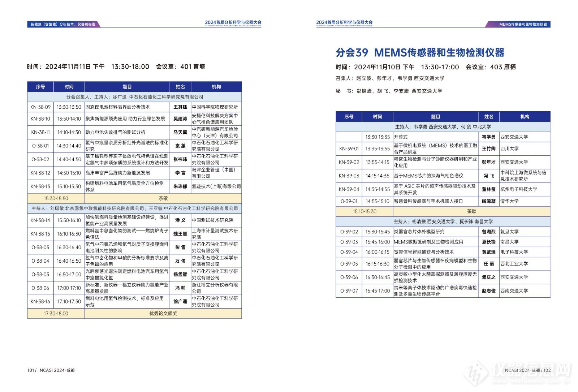The width and height of the screenshot is (578, 392).
Task: Click institution "复旦大学"
Action: pos(509,232)
